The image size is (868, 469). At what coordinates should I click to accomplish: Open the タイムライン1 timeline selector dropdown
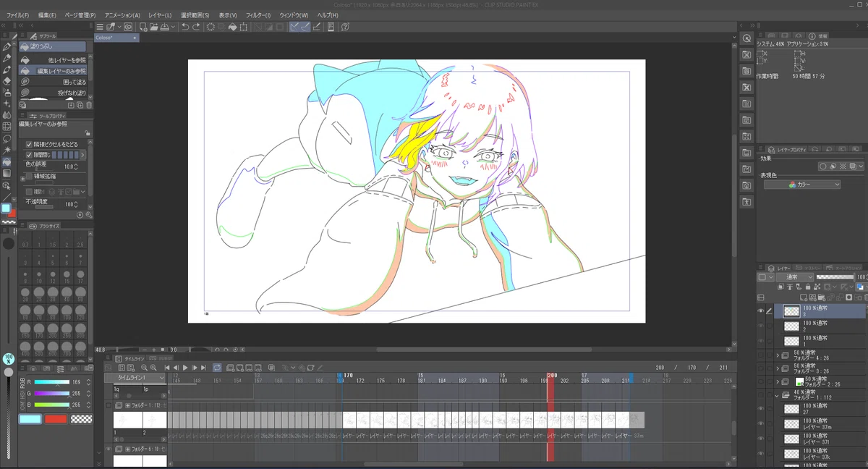136,378
